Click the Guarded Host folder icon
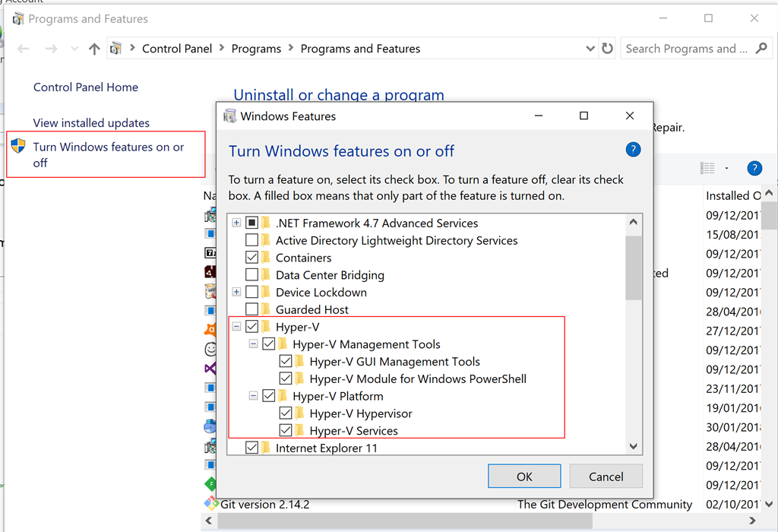 click(x=267, y=309)
